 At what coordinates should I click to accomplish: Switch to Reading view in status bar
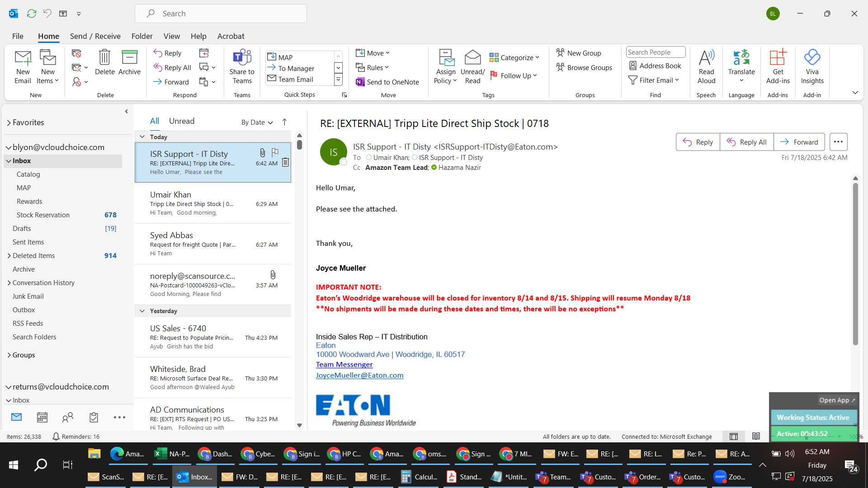click(x=756, y=436)
